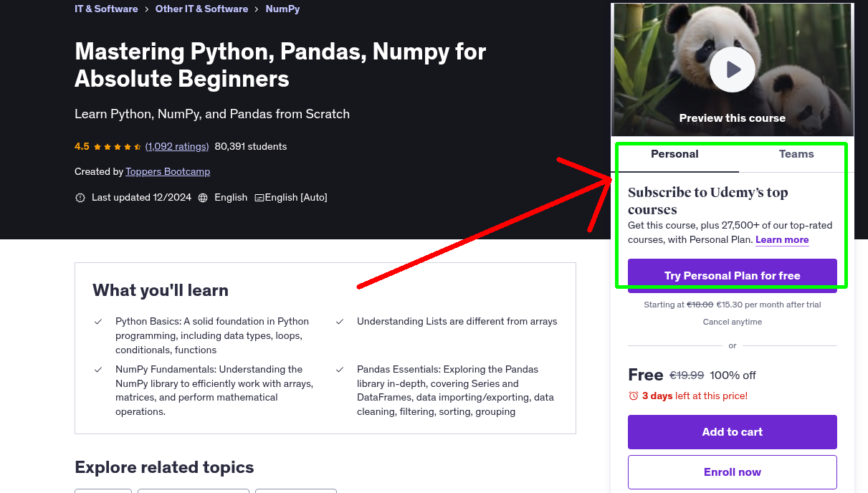Click the checkmark next to Python Basics
868x493 pixels.
98,322
